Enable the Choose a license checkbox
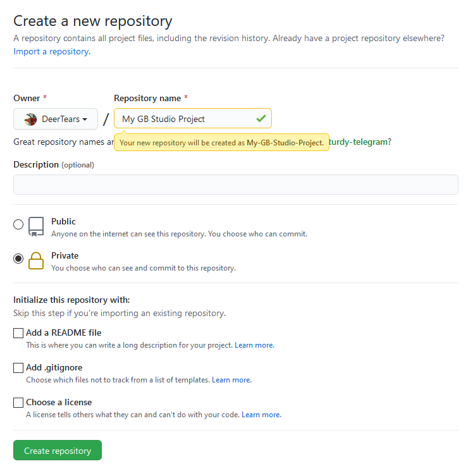 (x=18, y=403)
